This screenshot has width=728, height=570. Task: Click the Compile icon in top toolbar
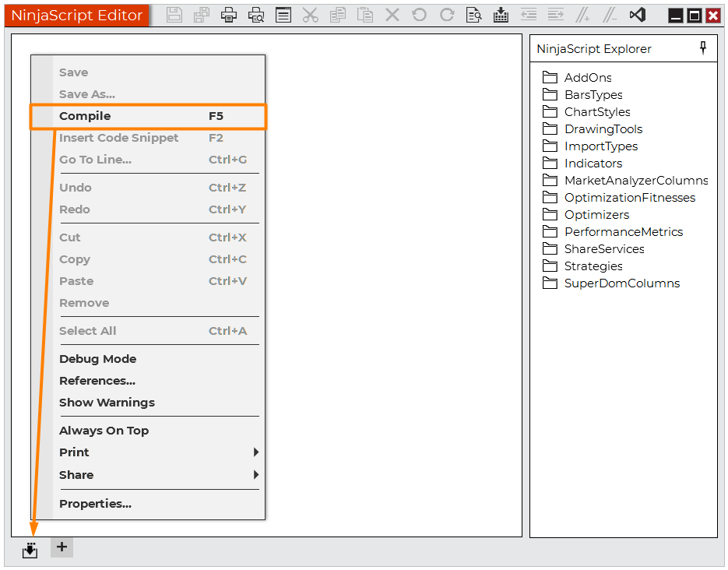click(x=501, y=15)
